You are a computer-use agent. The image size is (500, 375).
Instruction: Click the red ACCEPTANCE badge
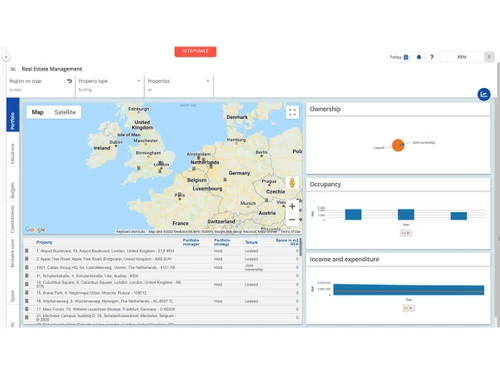pyautogui.click(x=195, y=51)
